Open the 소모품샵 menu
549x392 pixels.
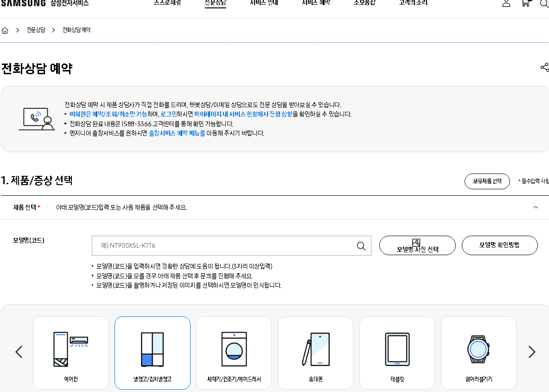click(x=364, y=3)
